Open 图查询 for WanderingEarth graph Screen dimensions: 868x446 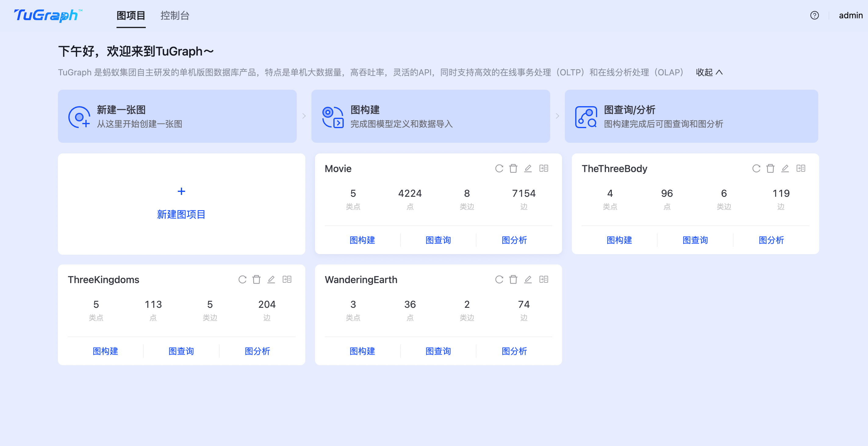pyautogui.click(x=438, y=351)
